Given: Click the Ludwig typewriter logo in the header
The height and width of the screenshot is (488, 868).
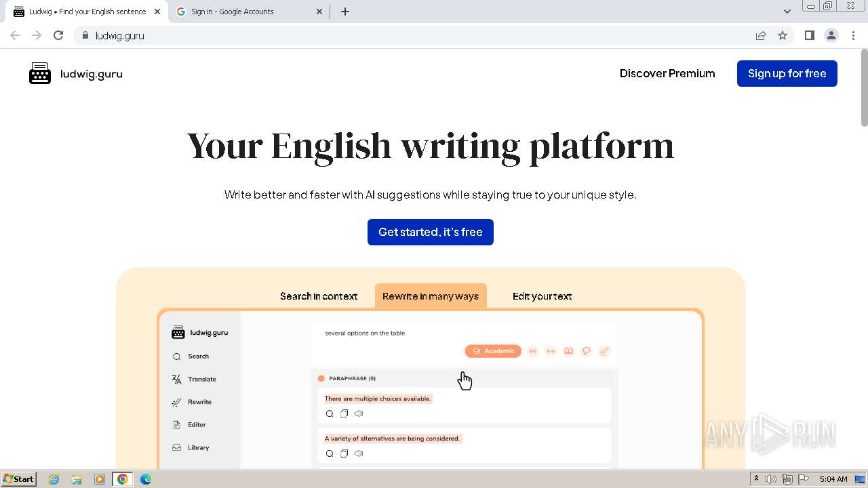Looking at the screenshot, I should pyautogui.click(x=40, y=73).
